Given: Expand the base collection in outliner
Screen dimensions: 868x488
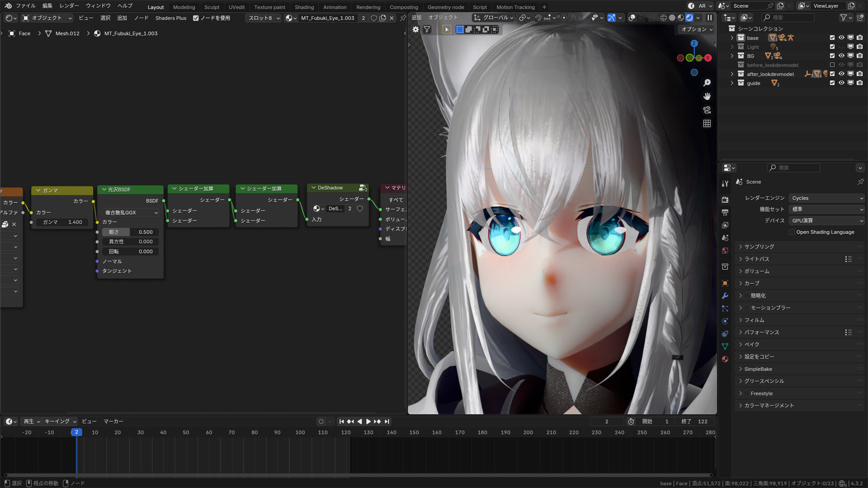Looking at the screenshot, I should tap(732, 38).
